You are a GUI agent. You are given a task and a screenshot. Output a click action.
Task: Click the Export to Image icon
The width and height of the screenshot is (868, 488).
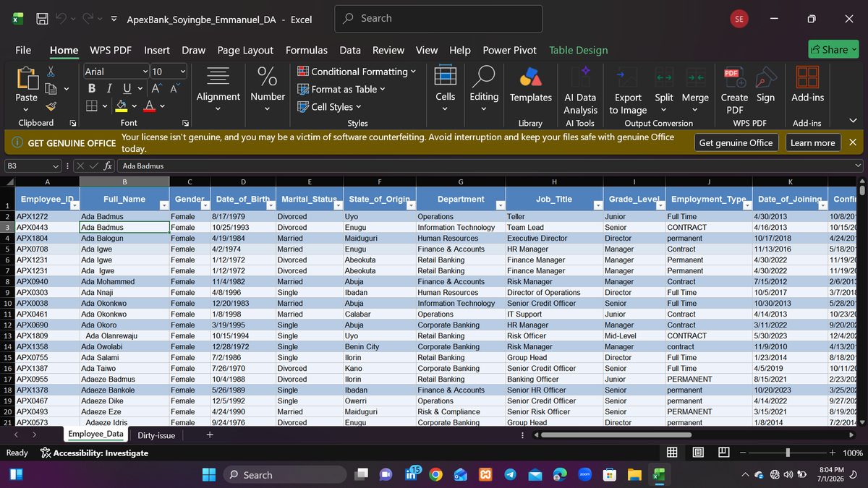click(x=627, y=76)
